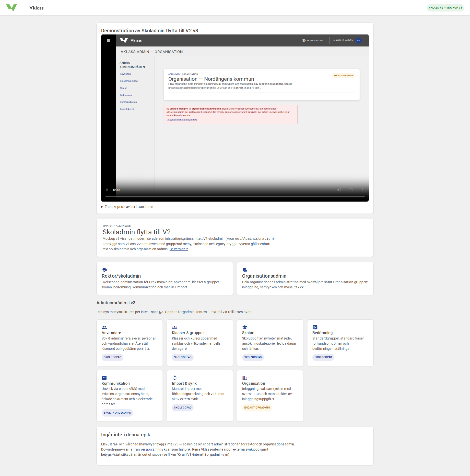Click MAGNUS WIDÉN name in video header

click(x=343, y=40)
